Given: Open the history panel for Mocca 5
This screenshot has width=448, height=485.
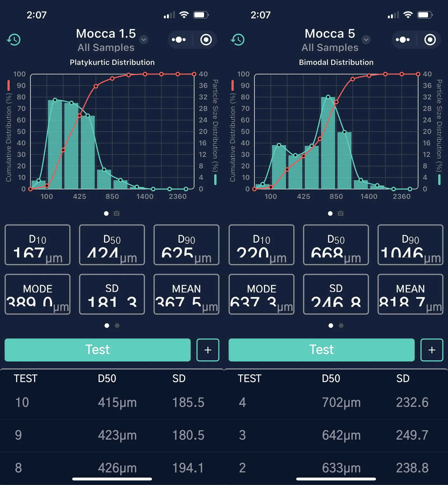Looking at the screenshot, I should 238,40.
